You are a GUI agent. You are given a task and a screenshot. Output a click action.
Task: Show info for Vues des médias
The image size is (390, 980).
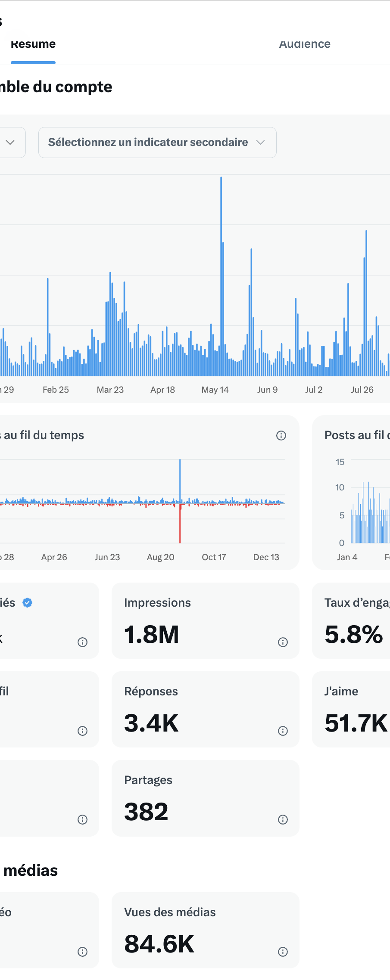(283, 952)
